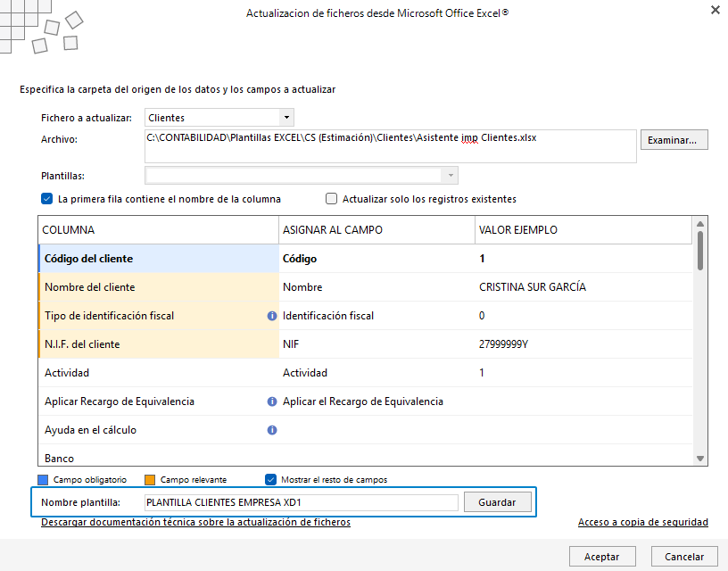Uncheck 'Mostrar el resto de campos'
This screenshot has height=571, width=728.
(x=270, y=479)
